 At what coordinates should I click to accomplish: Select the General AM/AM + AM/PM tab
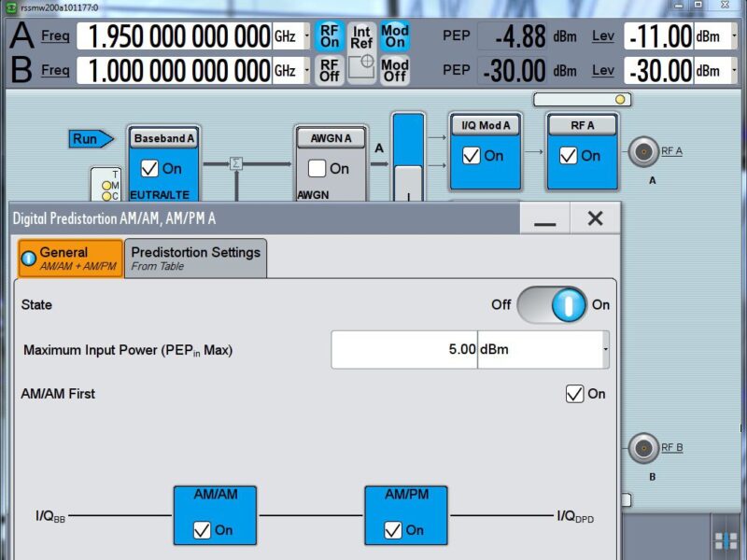tap(65, 257)
